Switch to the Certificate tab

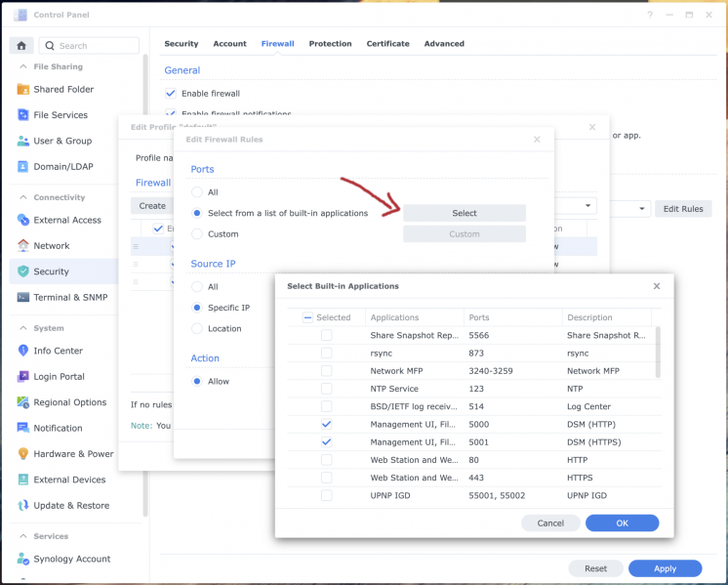(387, 44)
